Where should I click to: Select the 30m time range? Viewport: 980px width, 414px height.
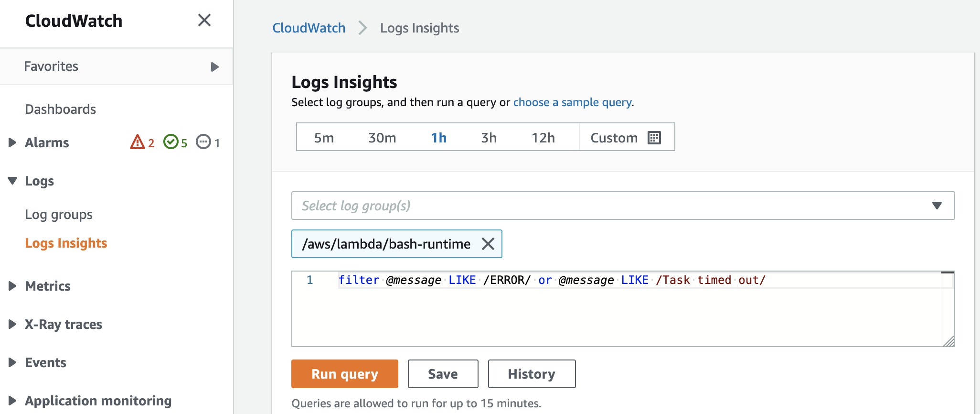(x=382, y=138)
